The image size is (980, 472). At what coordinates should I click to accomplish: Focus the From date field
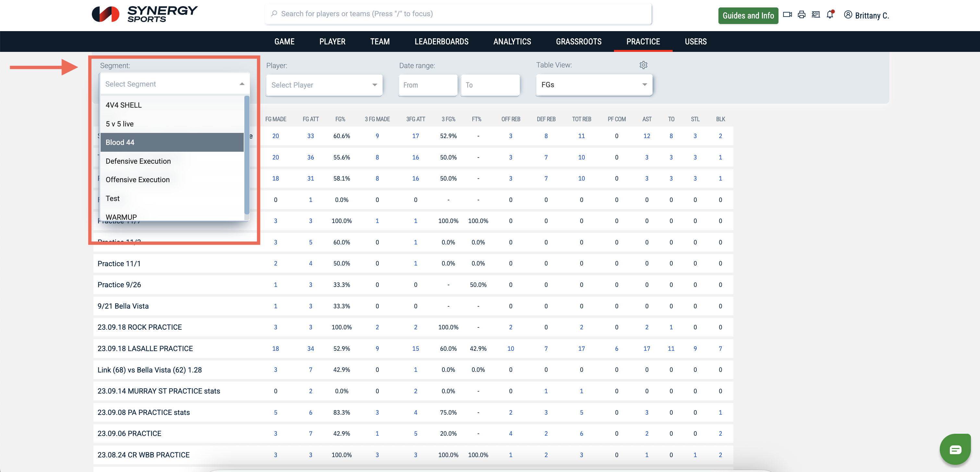pyautogui.click(x=427, y=85)
